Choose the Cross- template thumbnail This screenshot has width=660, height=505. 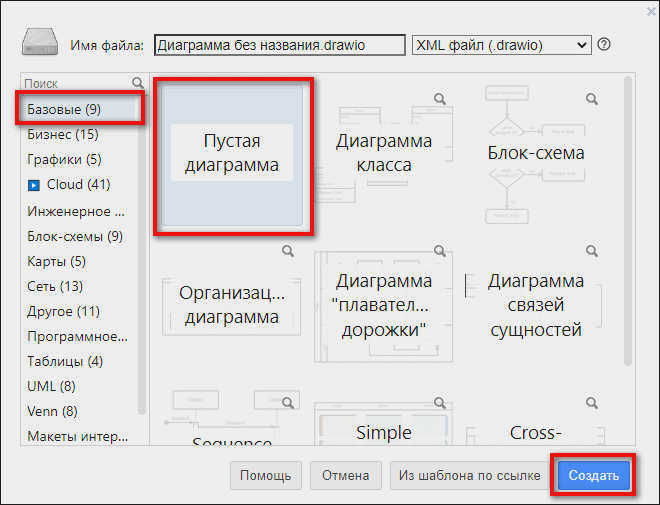[x=536, y=418]
